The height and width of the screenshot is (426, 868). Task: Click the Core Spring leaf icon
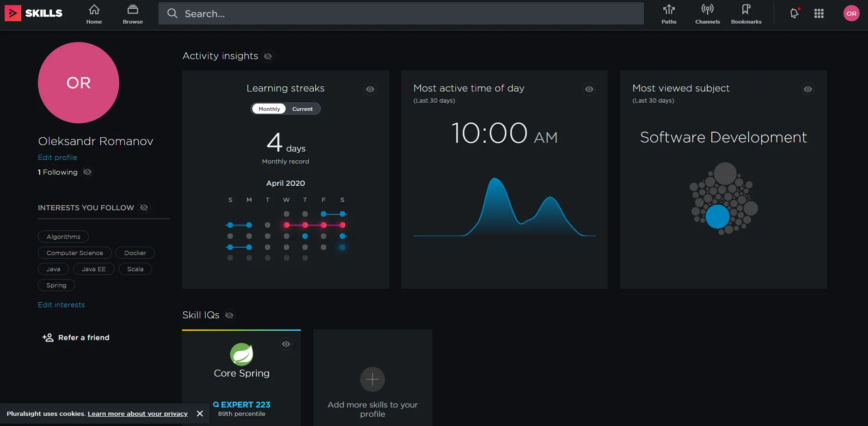coord(242,354)
